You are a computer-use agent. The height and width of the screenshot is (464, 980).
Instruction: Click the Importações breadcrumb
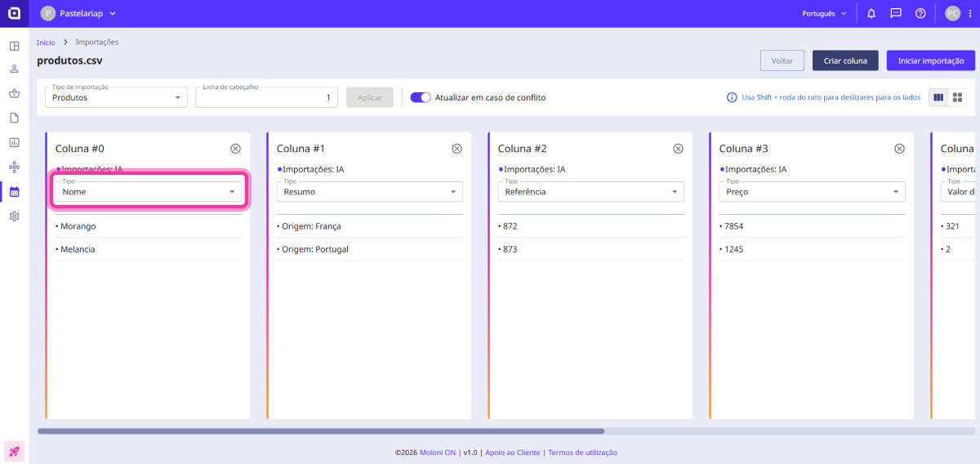[x=96, y=42]
